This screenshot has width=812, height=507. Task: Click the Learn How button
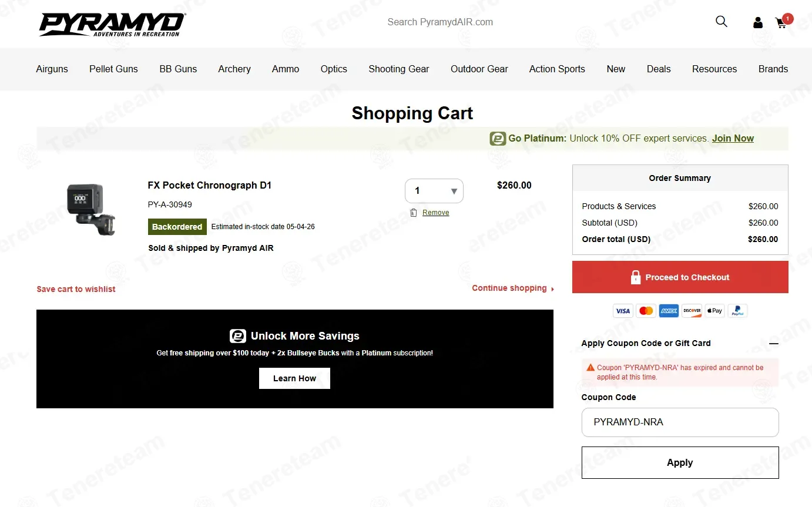pos(294,378)
